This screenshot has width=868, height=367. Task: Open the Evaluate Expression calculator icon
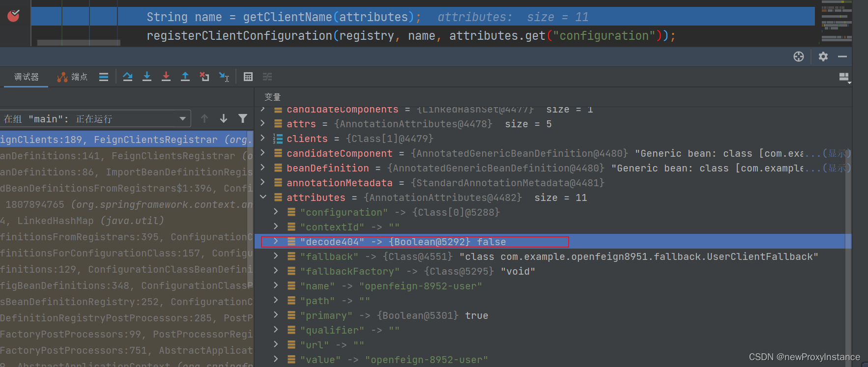[248, 77]
